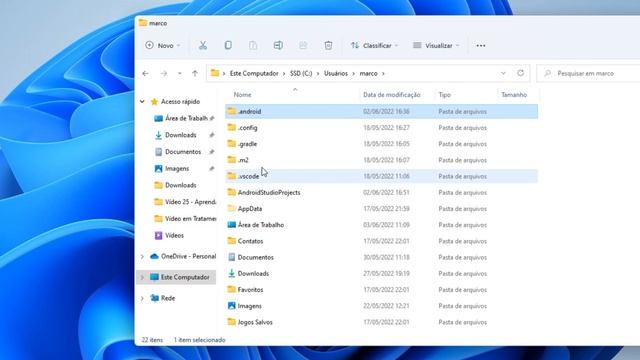Click the Acesso rápido star icon

[x=154, y=102]
